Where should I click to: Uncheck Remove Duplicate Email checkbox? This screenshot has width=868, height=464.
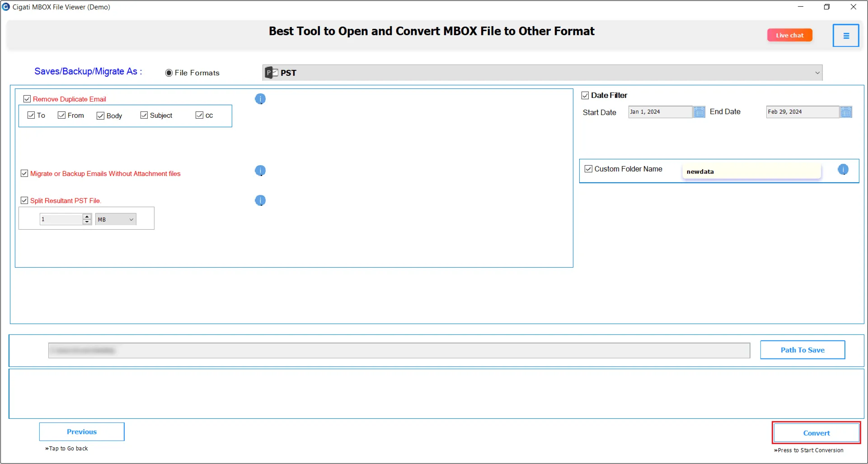[27, 99]
